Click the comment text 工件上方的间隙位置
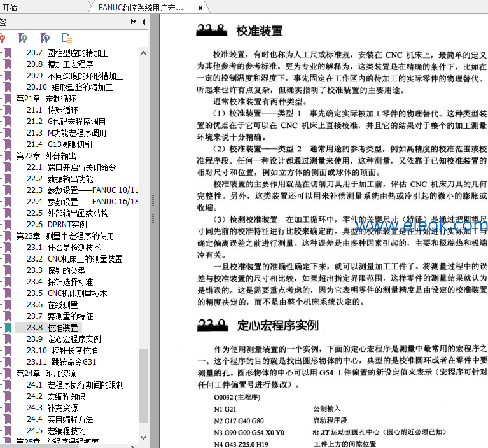This screenshot has height=448, width=488. (344, 444)
